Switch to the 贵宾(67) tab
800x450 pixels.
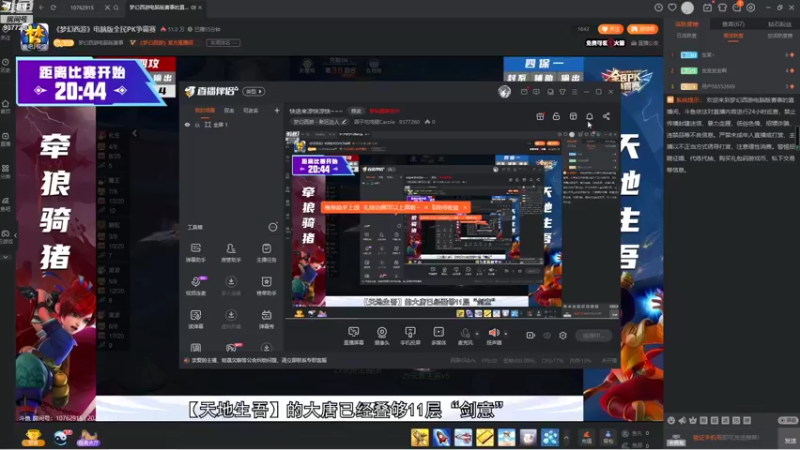point(733,24)
